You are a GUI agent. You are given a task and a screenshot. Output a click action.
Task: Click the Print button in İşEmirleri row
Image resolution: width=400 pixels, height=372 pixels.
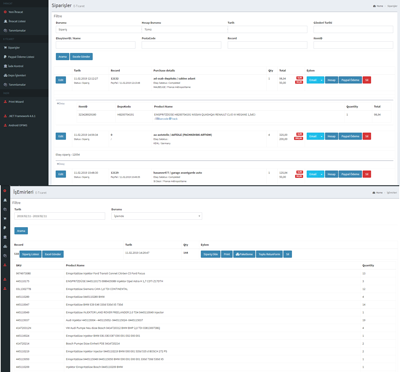227,254
